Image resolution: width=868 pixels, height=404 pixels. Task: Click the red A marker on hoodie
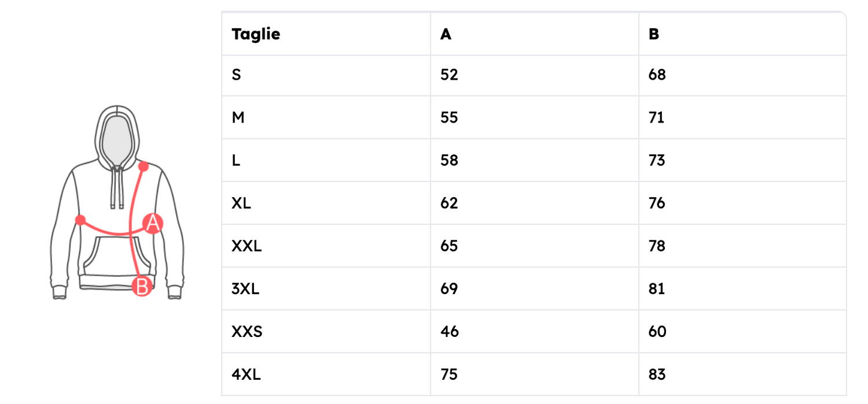(153, 223)
